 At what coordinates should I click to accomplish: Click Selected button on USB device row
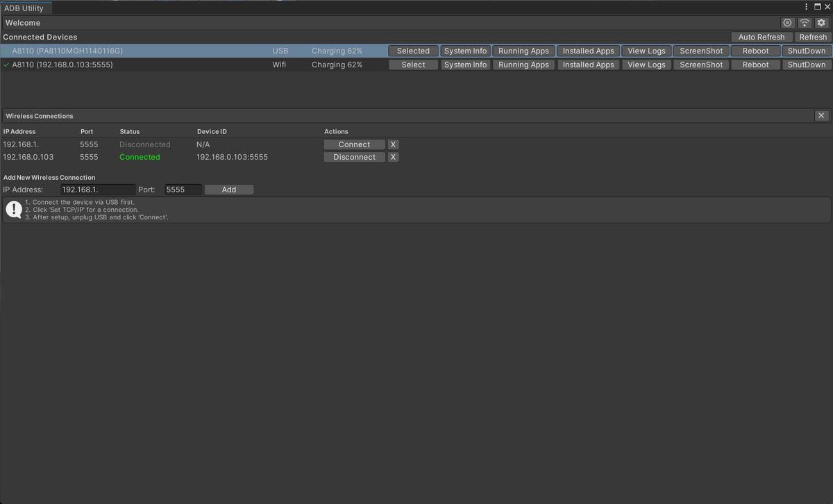click(x=413, y=51)
